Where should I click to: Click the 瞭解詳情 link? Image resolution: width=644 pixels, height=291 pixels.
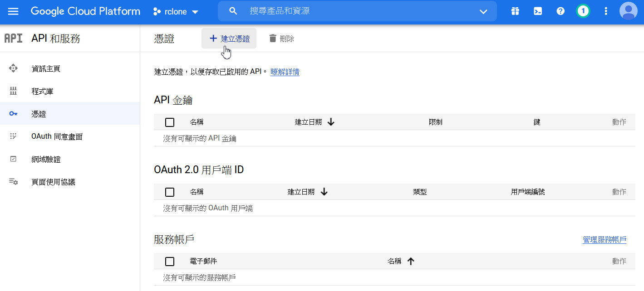tap(285, 72)
